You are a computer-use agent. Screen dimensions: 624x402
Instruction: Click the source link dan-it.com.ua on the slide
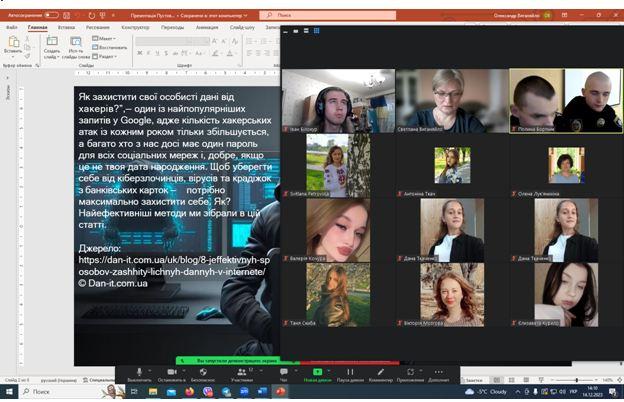[x=174, y=266]
